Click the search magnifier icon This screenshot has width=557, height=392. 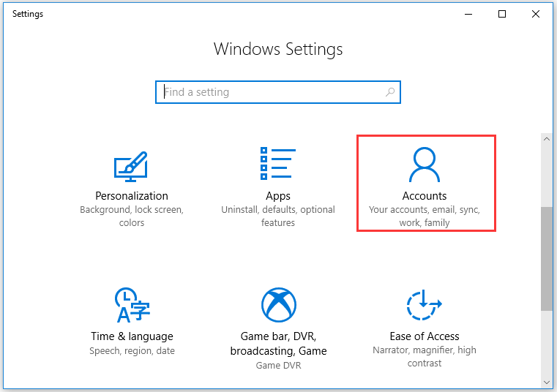pyautogui.click(x=390, y=92)
